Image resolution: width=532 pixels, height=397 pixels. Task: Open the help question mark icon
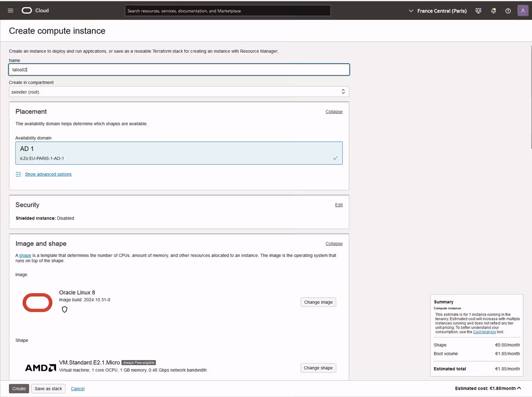click(508, 11)
